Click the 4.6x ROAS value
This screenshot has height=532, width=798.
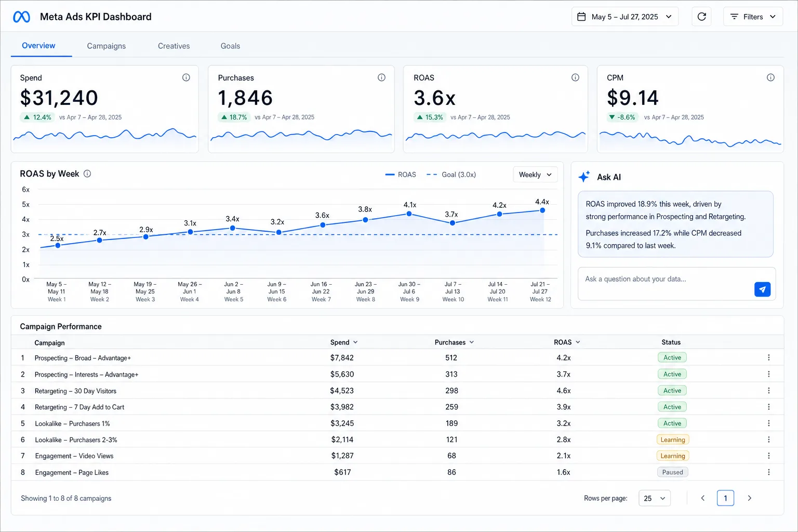coord(564,391)
